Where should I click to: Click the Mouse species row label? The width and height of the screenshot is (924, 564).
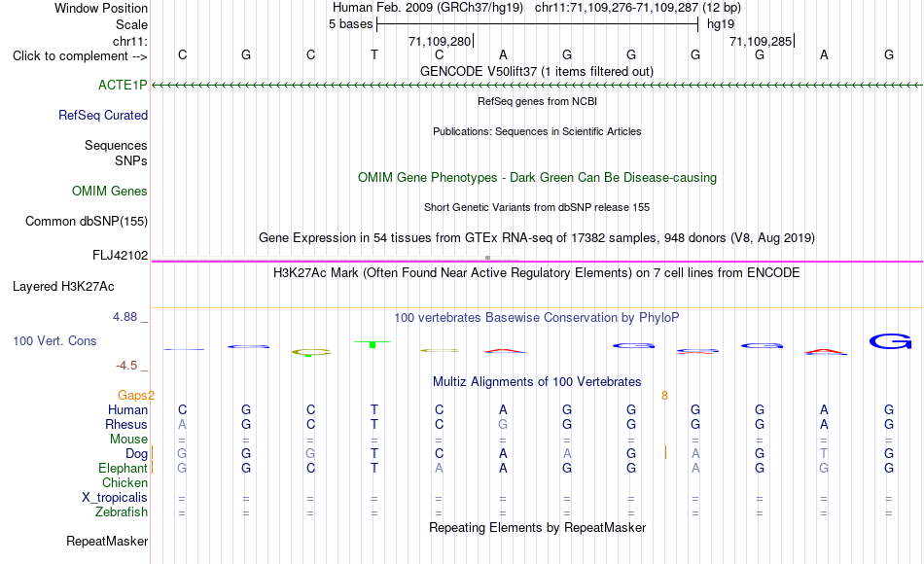click(128, 440)
